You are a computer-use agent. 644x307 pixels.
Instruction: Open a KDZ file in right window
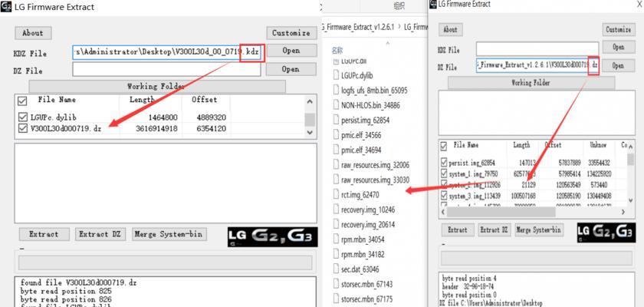tap(619, 47)
